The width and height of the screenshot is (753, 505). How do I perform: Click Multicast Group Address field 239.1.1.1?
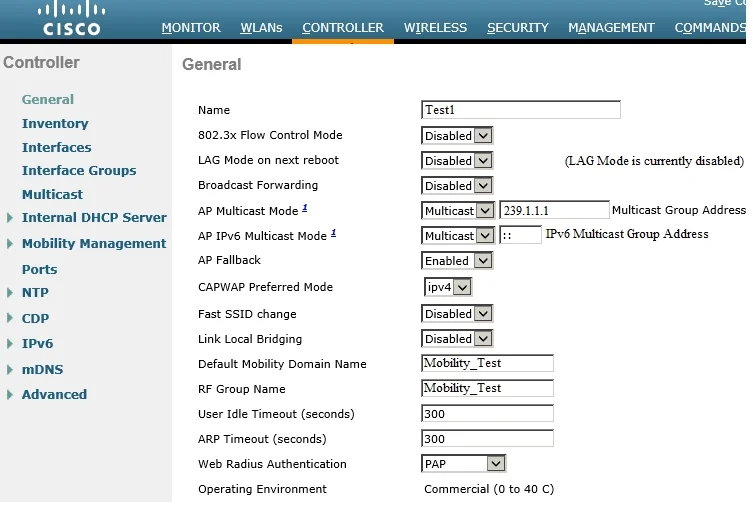click(555, 210)
